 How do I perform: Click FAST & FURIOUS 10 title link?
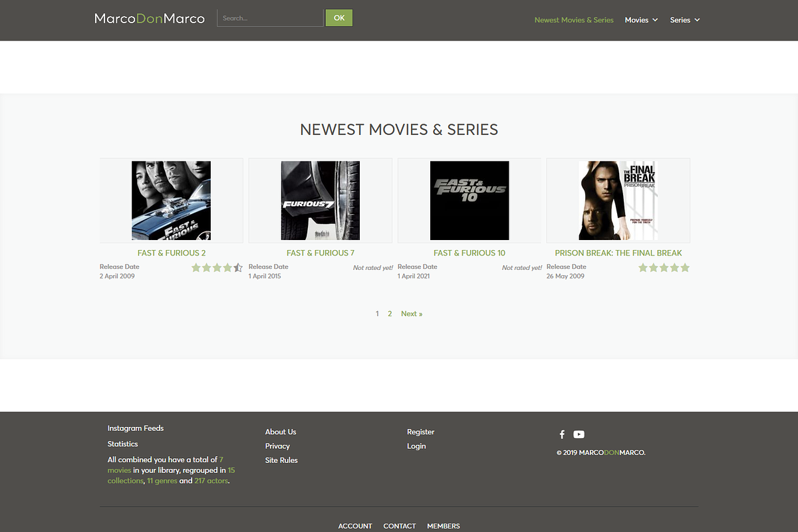coord(469,253)
